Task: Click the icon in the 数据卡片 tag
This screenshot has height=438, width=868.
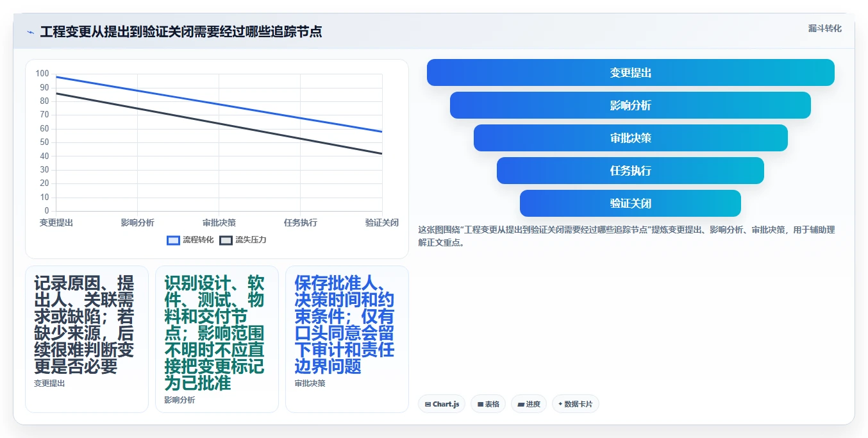Action: click(x=560, y=404)
